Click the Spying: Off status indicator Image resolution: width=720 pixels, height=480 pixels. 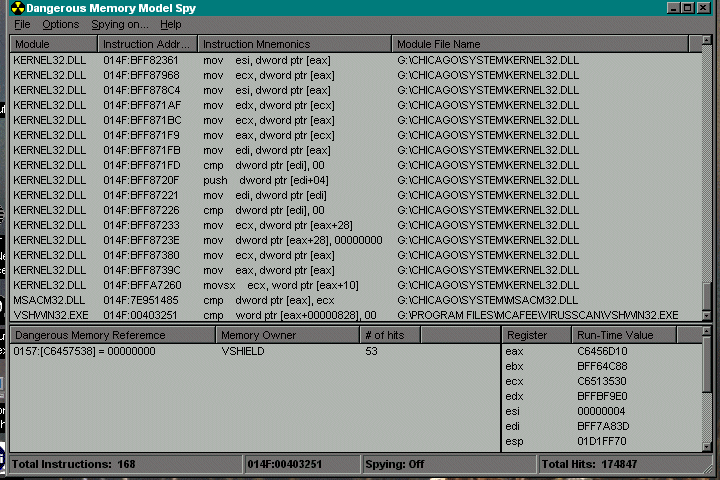coord(449,464)
